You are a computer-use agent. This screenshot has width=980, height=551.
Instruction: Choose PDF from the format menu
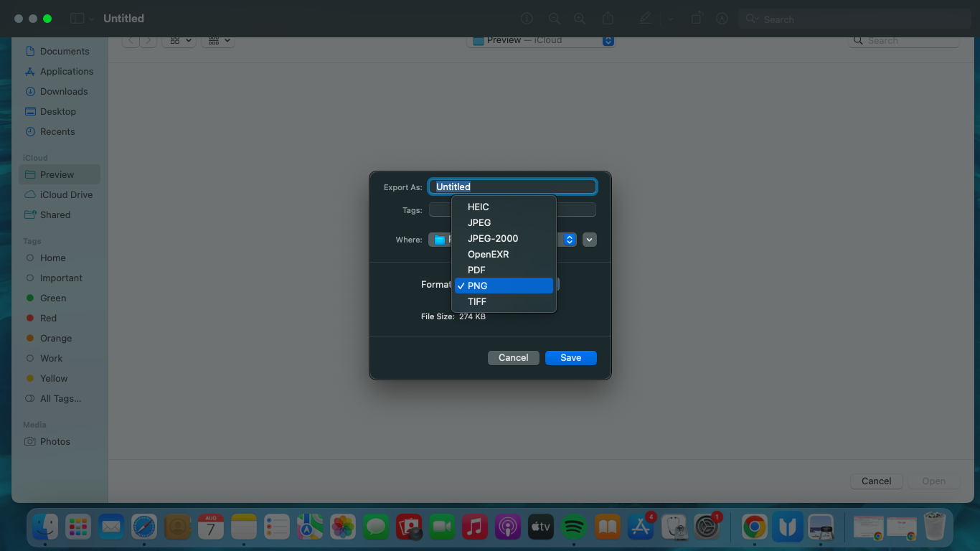(504, 270)
